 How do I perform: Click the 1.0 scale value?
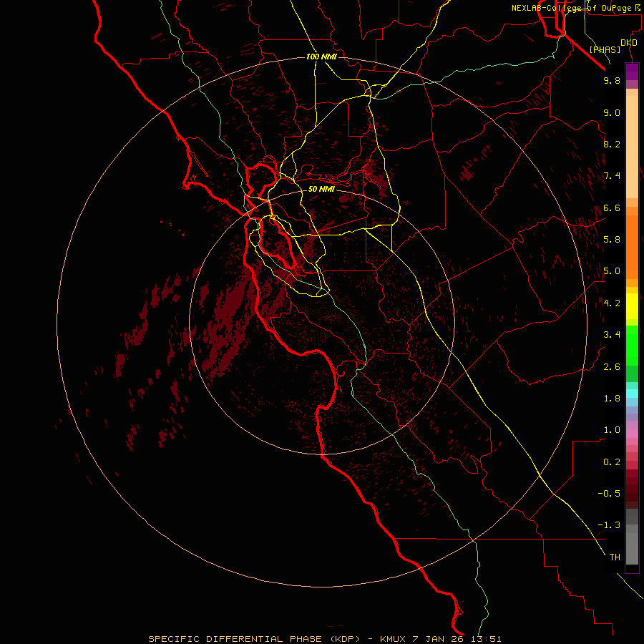click(612, 430)
